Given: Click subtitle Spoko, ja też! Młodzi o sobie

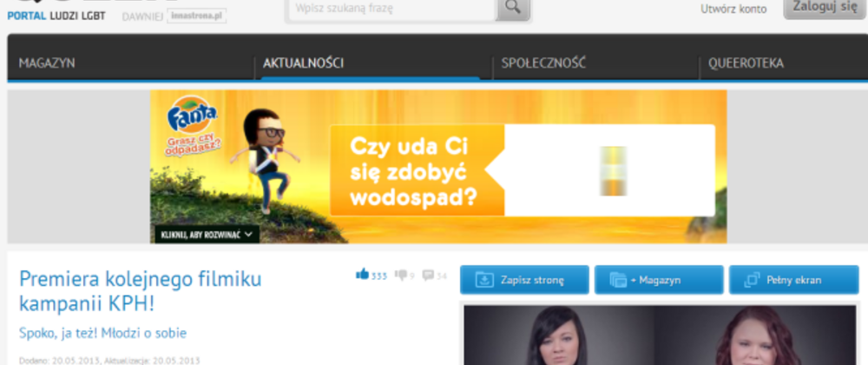Looking at the screenshot, I should point(102,334).
